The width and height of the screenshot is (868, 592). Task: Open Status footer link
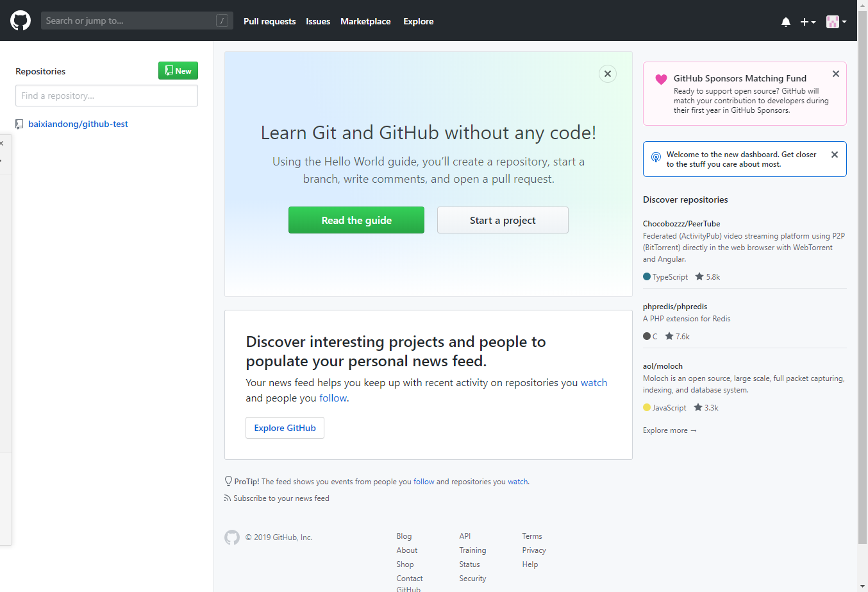469,564
